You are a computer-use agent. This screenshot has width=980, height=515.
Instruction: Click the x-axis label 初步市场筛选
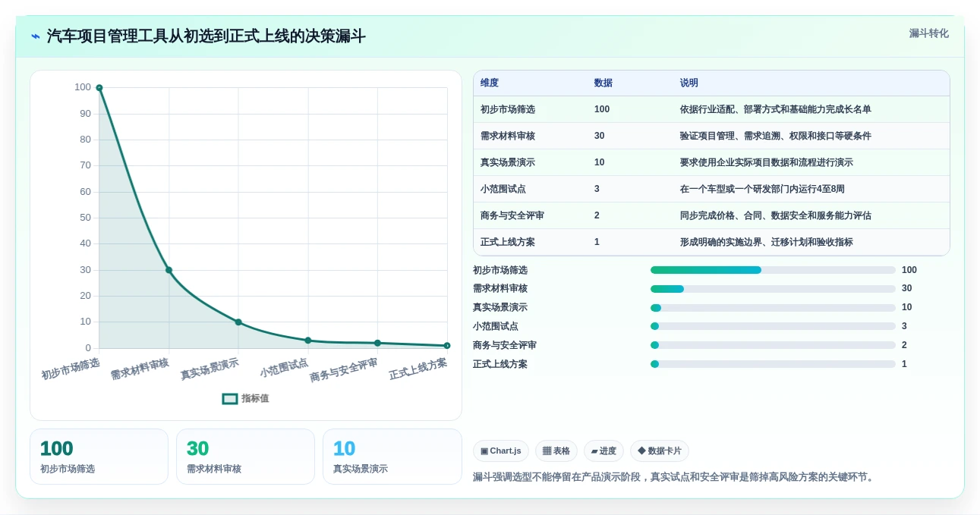71,369
